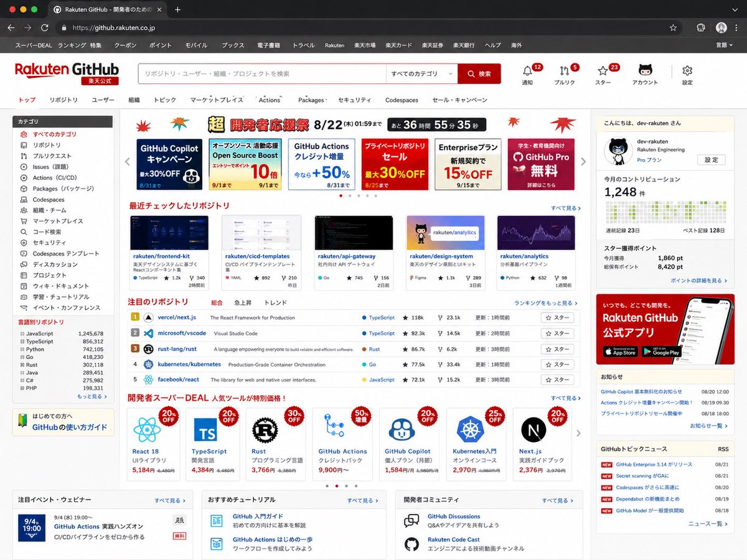Switch to the Codespaces navigation tab
This screenshot has height=560, width=747.
pos(402,100)
